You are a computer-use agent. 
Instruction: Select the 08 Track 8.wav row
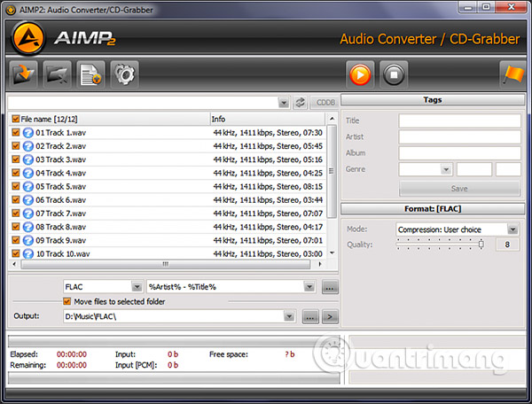[x=168, y=227]
